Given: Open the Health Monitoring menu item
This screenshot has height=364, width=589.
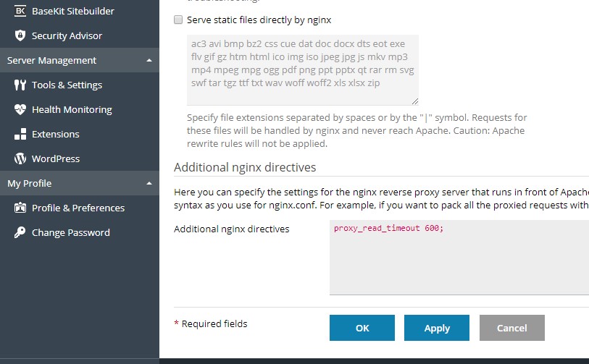Looking at the screenshot, I should [x=72, y=109].
